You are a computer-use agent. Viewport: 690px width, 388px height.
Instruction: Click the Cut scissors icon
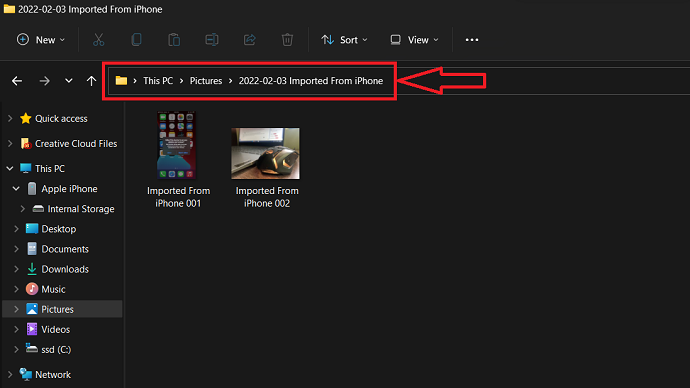(x=99, y=40)
